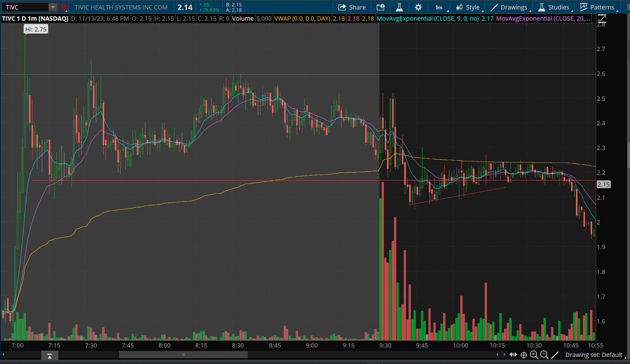Click the Share chart icon
630x364 pixels.
click(x=352, y=7)
